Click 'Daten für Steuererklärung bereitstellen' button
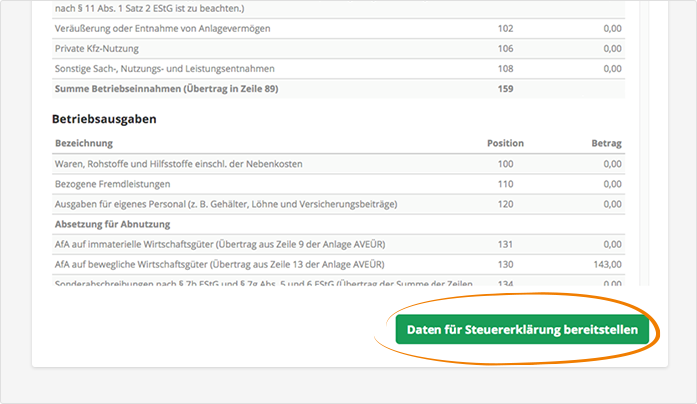The width and height of the screenshot is (697, 404). [522, 329]
